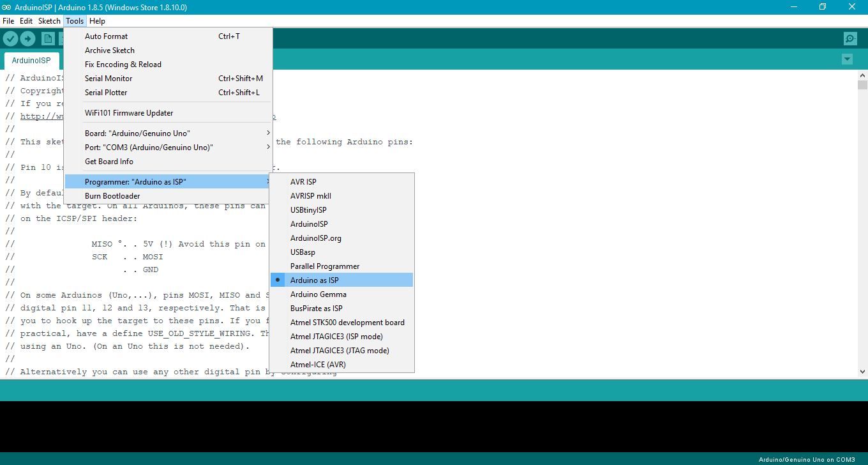Open a new sketch via toolbar icon
This screenshot has height=465, width=868.
point(48,38)
